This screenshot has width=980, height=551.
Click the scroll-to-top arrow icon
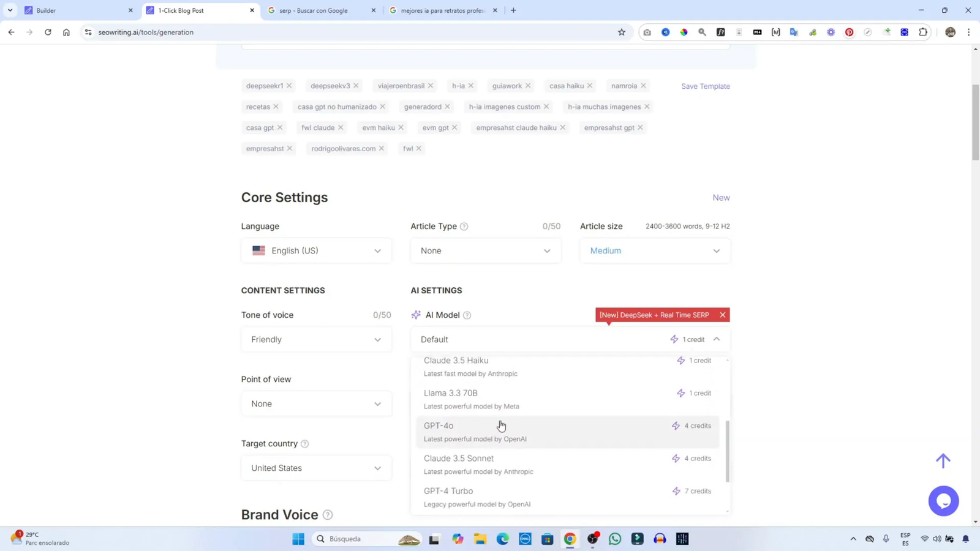[943, 460]
